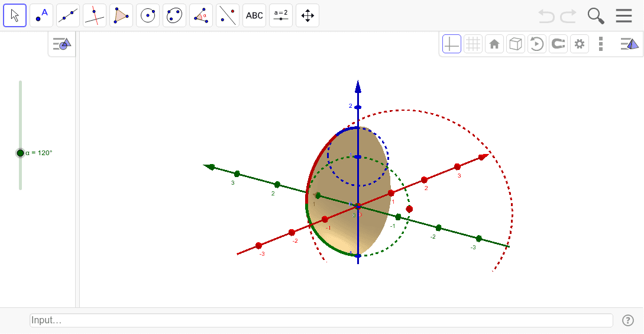This screenshot has width=644, height=334.
Task: Select the Perpendicular Line tool
Action: (x=95, y=15)
